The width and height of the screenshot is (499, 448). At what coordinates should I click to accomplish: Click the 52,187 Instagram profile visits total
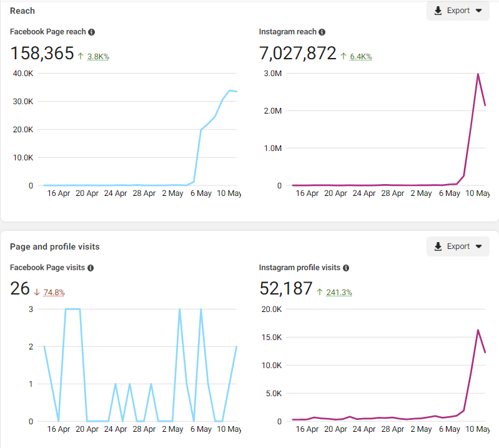pos(285,289)
